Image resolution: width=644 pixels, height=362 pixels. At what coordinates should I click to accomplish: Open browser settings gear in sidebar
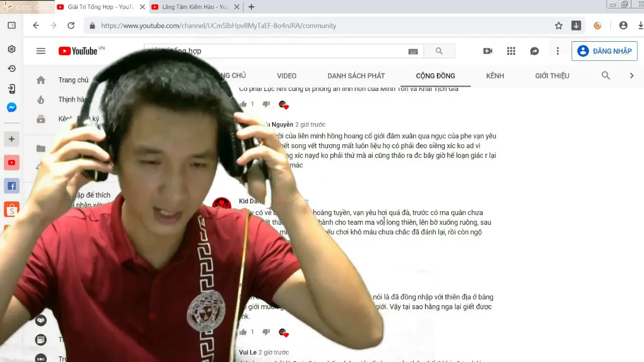(x=12, y=49)
